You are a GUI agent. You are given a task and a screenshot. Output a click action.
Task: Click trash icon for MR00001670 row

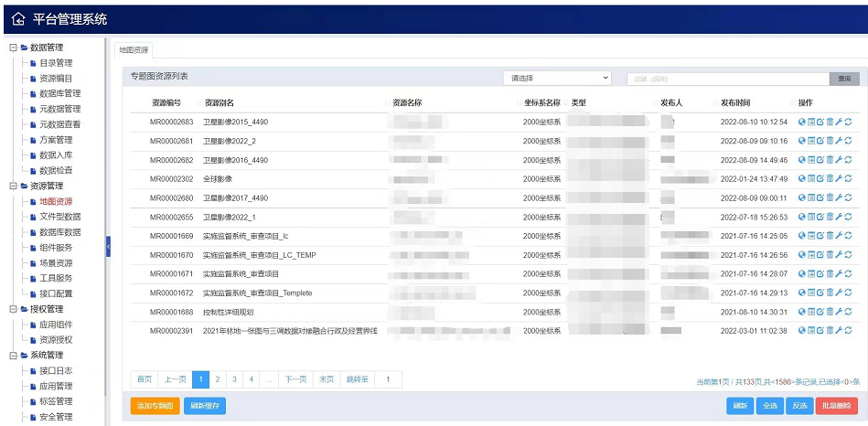click(x=830, y=254)
